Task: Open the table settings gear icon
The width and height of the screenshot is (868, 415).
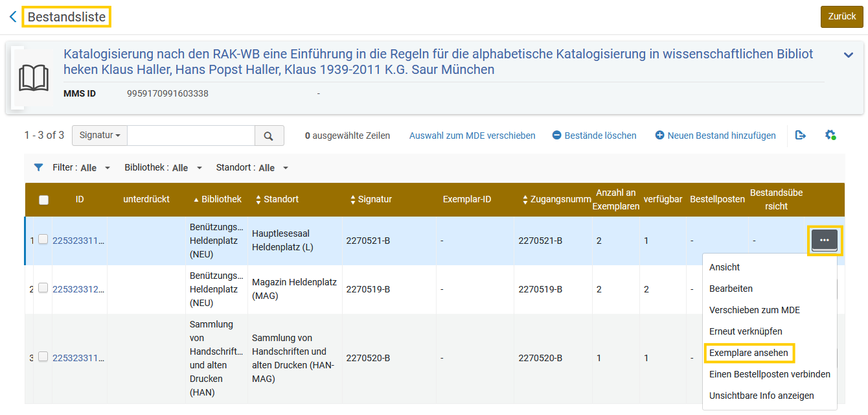Action: coord(830,136)
